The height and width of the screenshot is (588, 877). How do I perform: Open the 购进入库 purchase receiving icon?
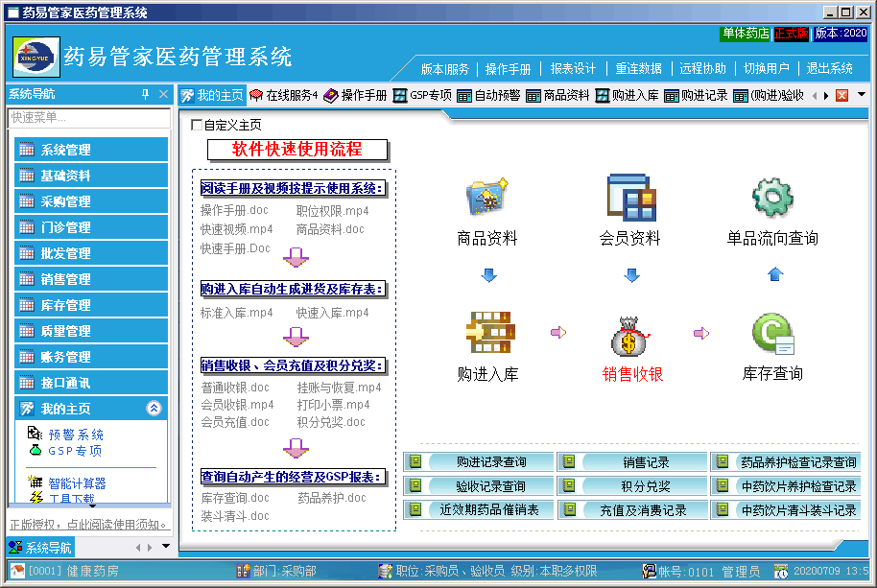[489, 331]
